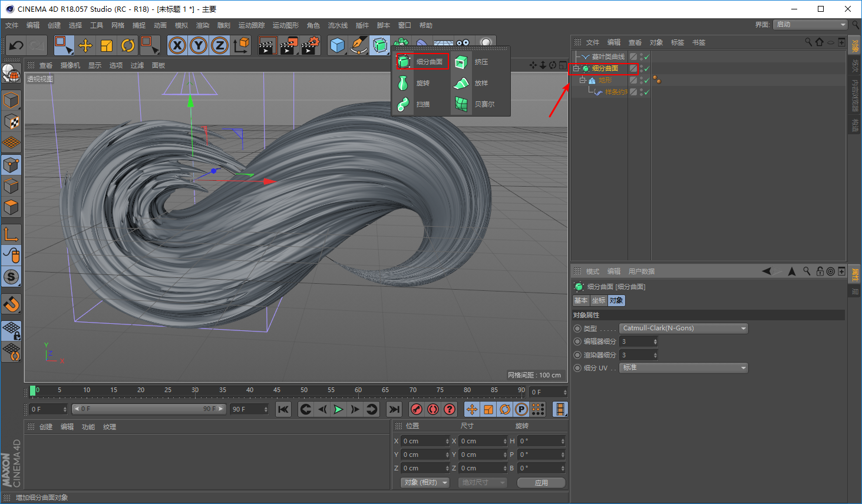
Task: Open the 界面 启动 layout dropdown
Action: [810, 25]
